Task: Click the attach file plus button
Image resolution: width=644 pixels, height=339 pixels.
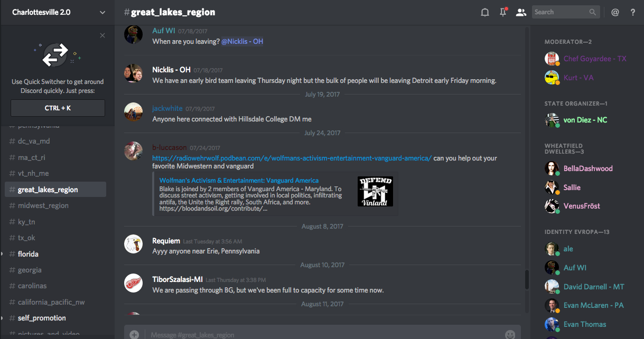Action: [134, 334]
